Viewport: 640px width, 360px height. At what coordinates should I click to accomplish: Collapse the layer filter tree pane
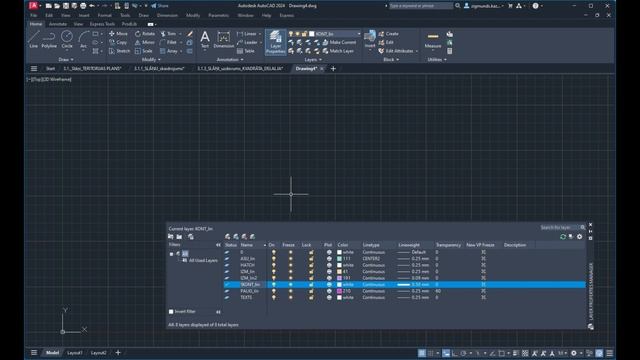point(218,245)
